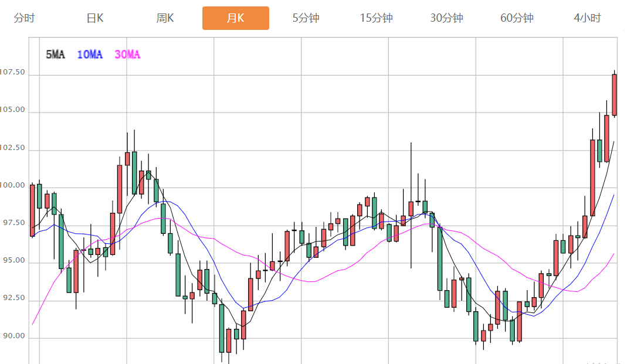Click the rightmost red candlestick
The width and height of the screenshot is (644, 364).
(614, 94)
